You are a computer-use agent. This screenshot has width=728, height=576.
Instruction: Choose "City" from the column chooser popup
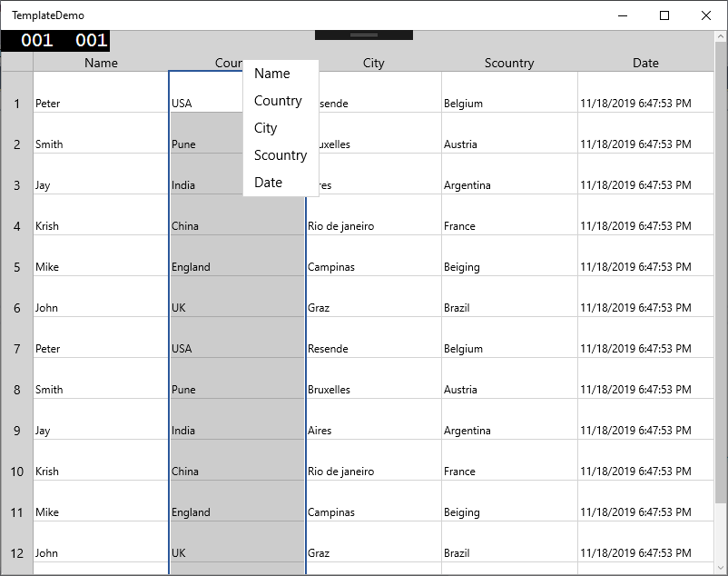(x=265, y=127)
